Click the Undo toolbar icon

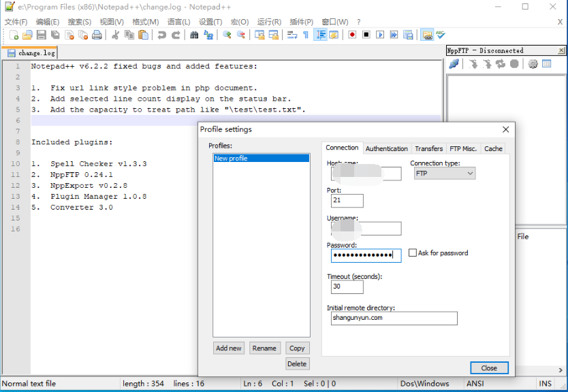[161, 35]
